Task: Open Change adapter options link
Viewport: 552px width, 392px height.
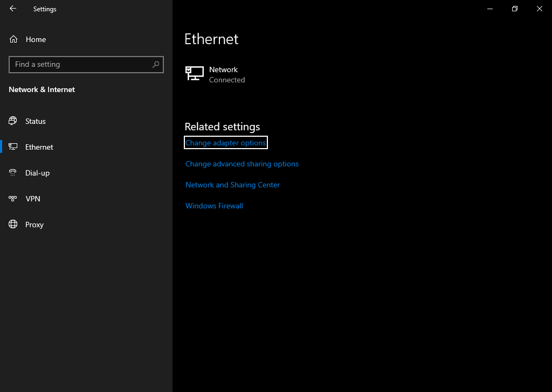Action: point(225,143)
